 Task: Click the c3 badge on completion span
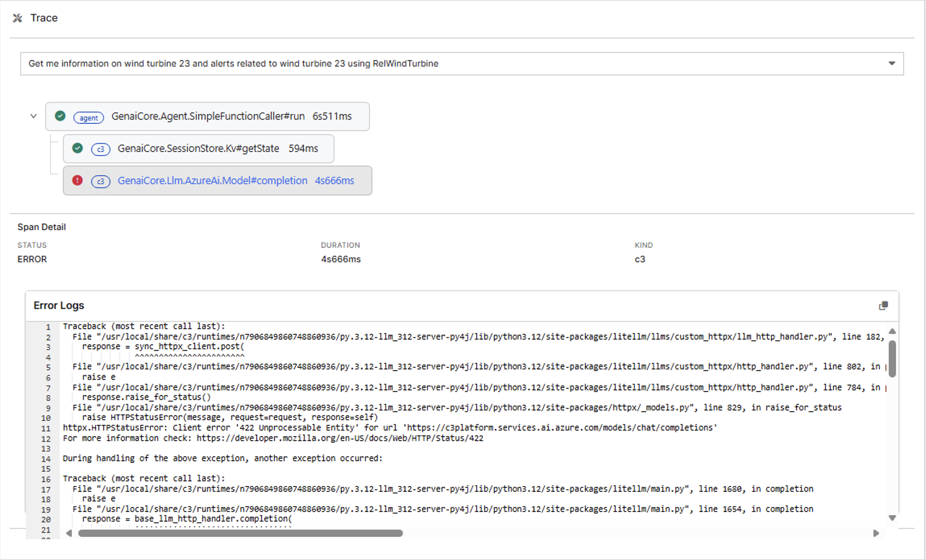[x=101, y=182]
